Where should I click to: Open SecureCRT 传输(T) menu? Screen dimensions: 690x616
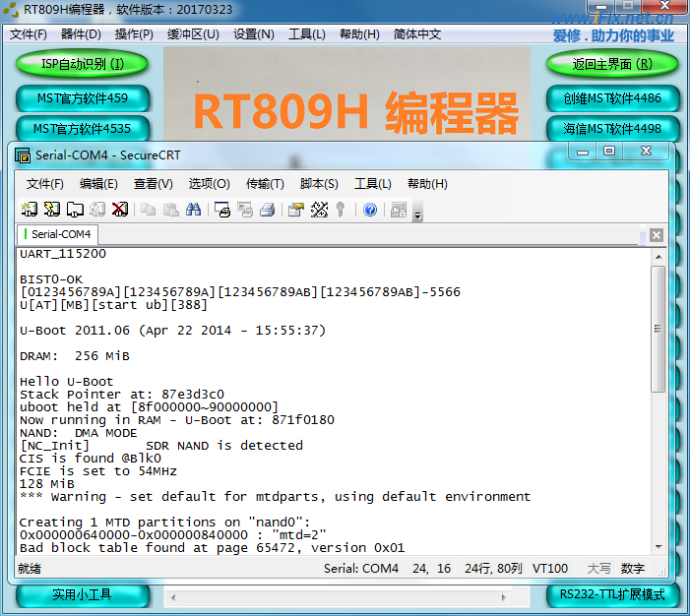click(x=265, y=183)
